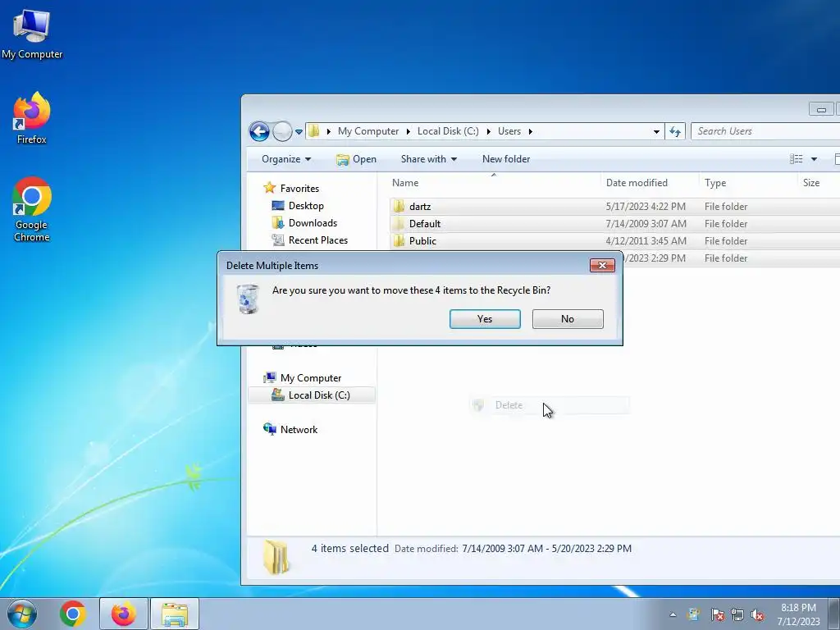The image size is (840, 630).
Task: Select My Computer in navigation pane
Action: point(311,378)
